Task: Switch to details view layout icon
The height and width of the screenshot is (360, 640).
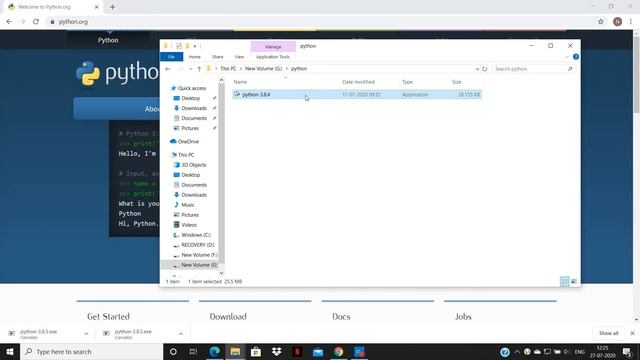Action: (x=564, y=281)
